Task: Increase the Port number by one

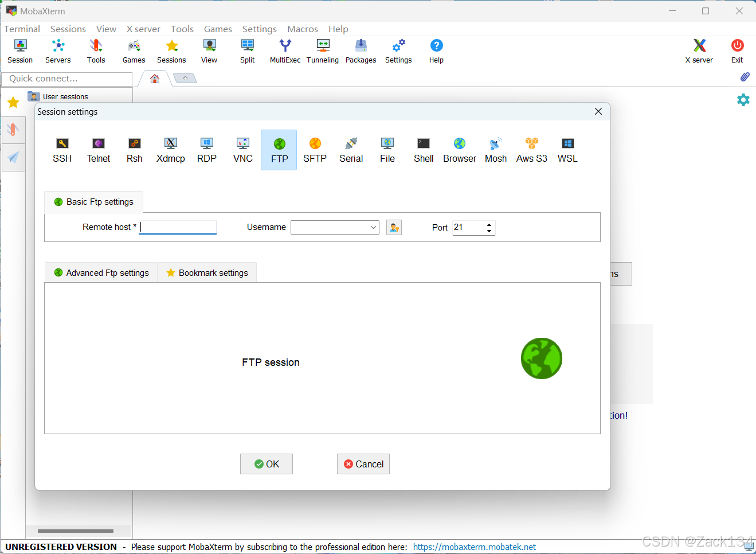Action: (489, 224)
